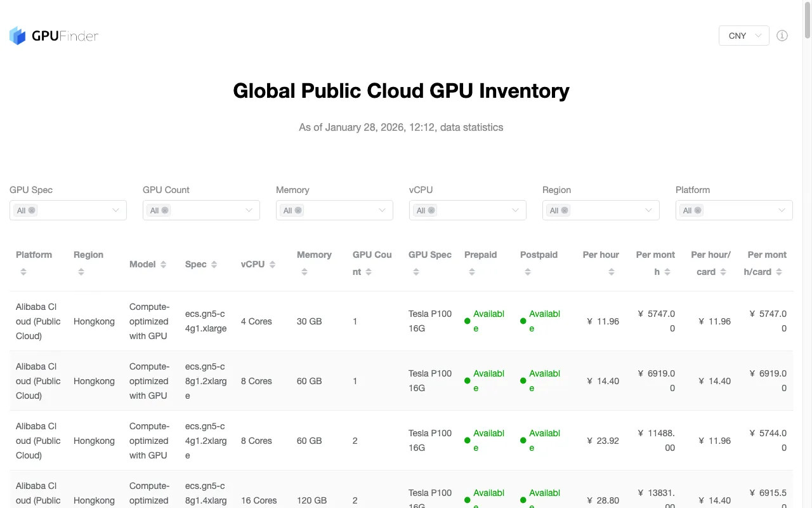The width and height of the screenshot is (812, 508).
Task: Click the 120 GB memory cell
Action: point(312,500)
